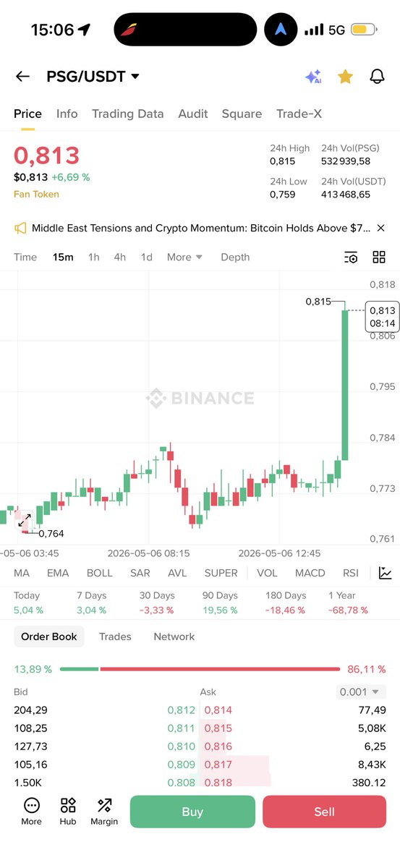
Task: Select the Time chart view
Action: pyautogui.click(x=25, y=257)
